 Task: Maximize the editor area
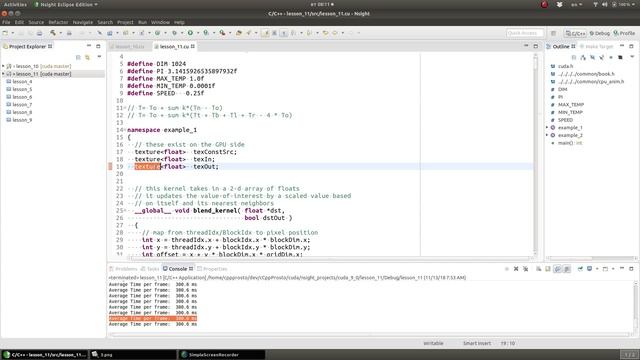coord(536,46)
